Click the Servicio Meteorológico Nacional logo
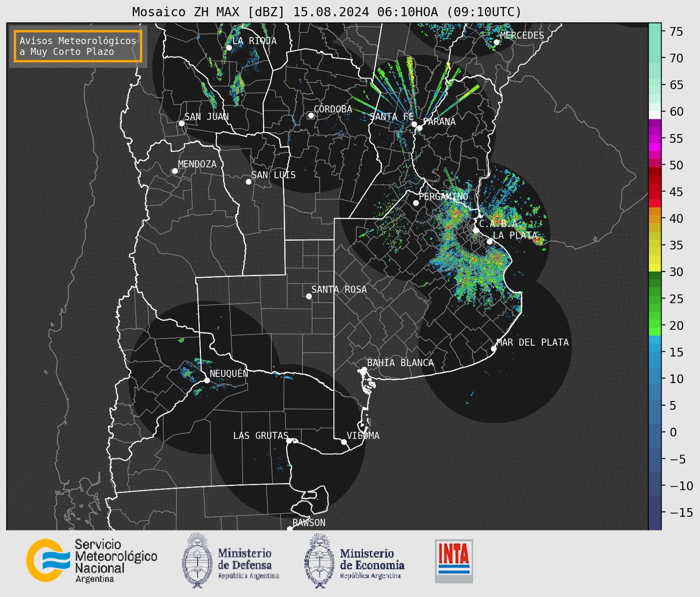 [92, 560]
